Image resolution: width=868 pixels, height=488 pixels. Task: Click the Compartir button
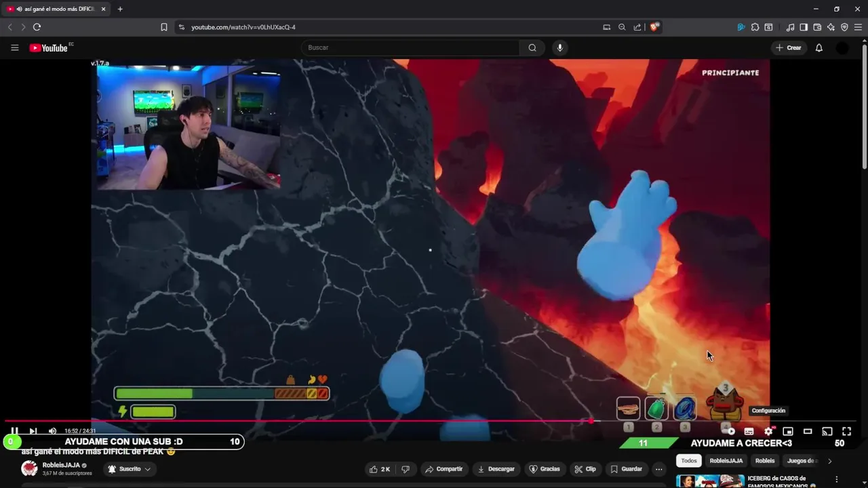point(443,469)
